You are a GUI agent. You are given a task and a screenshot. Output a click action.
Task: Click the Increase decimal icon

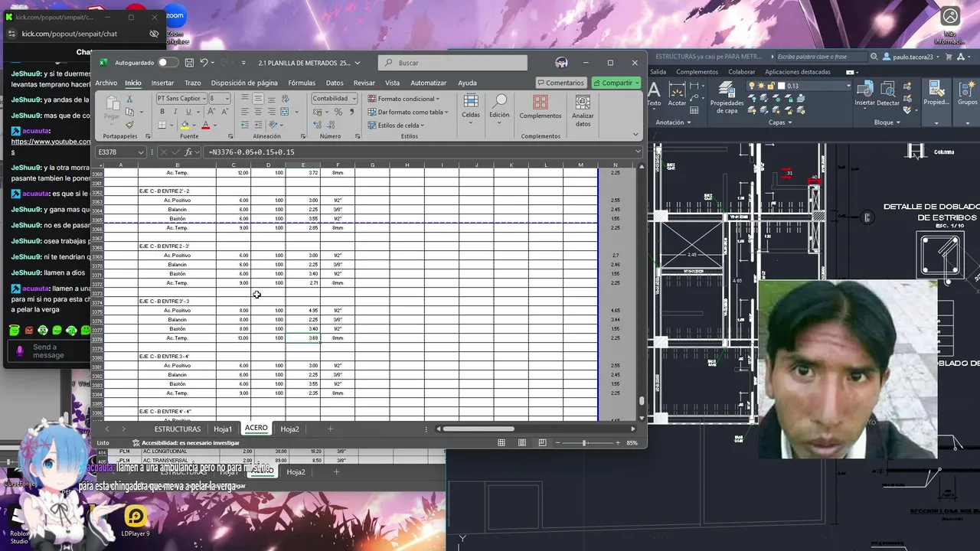[316, 125]
